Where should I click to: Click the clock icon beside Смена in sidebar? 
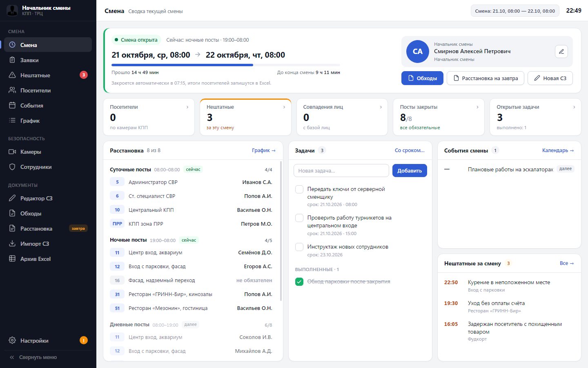12,45
